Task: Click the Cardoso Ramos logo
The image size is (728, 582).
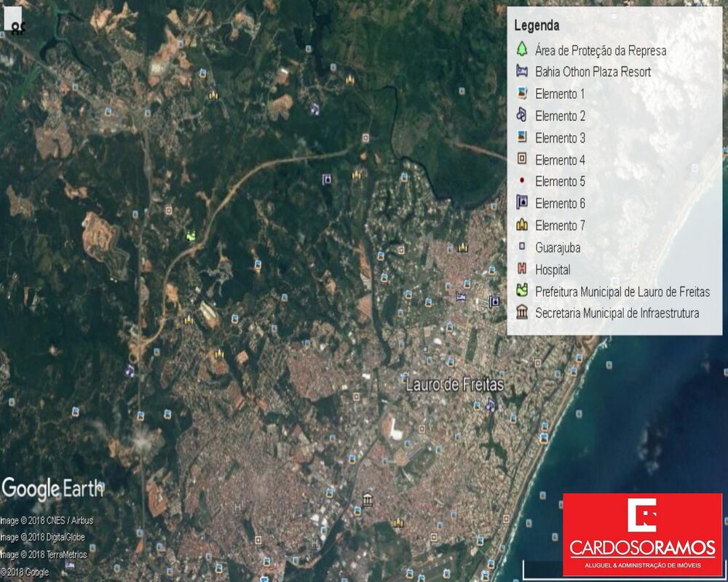Action: [x=643, y=534]
